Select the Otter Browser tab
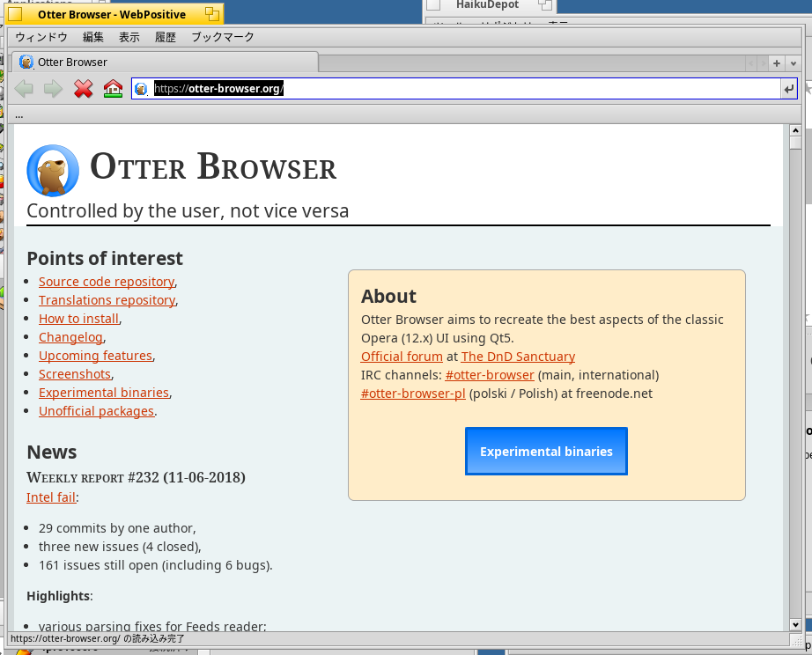 point(165,63)
